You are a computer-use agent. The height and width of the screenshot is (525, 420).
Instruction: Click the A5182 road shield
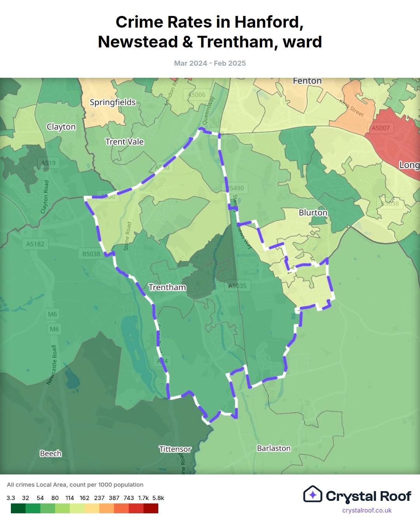(35, 244)
